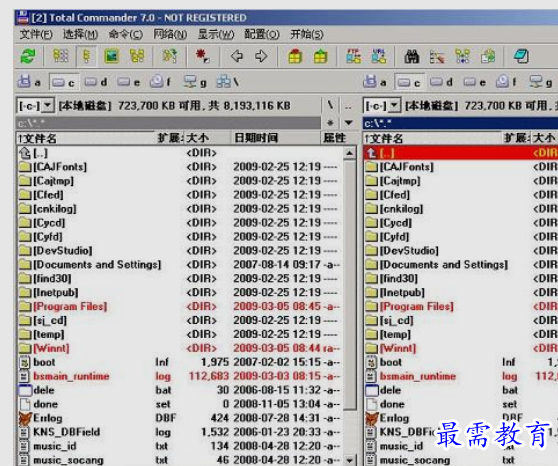This screenshot has height=466, width=558.
Task: Click the synchronize directories icon
Action: click(462, 57)
